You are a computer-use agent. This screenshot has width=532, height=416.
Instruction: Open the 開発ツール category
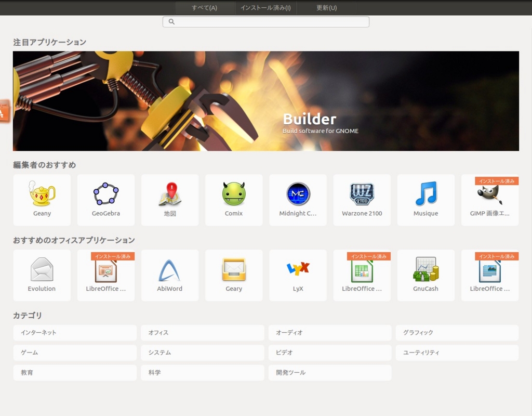tap(330, 373)
